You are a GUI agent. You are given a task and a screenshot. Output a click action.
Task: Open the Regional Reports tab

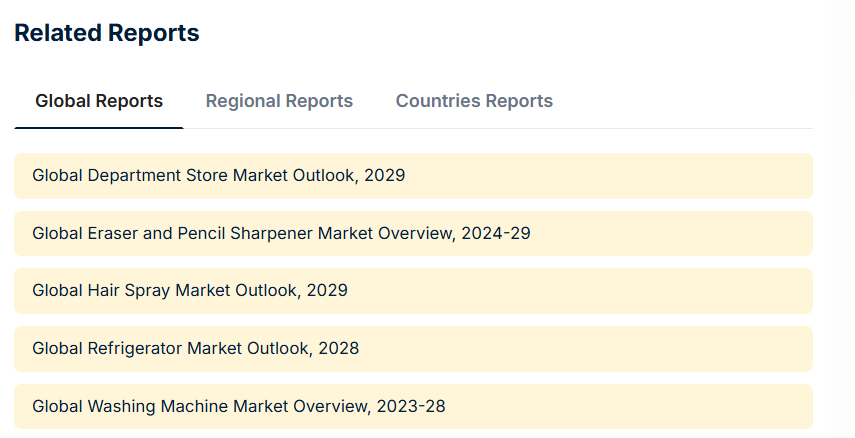coord(279,101)
